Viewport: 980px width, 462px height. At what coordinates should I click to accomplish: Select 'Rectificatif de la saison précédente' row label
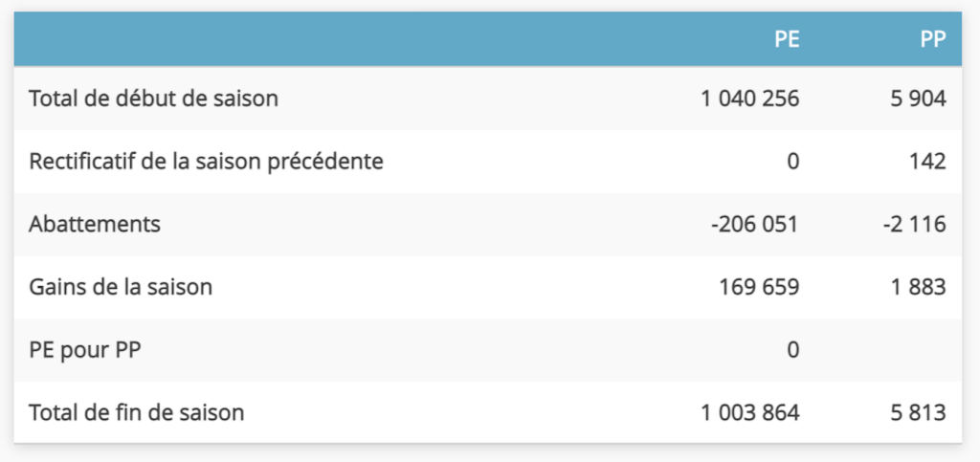click(207, 162)
